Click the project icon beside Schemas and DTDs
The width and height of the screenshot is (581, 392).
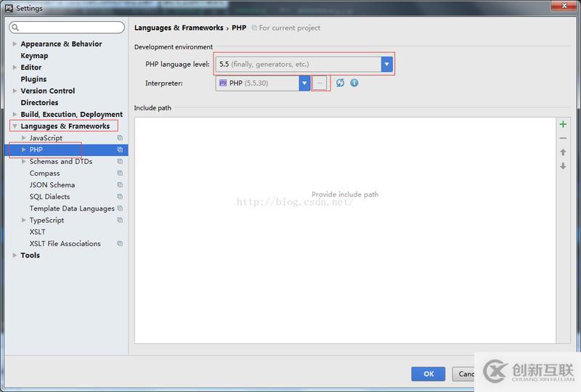tap(120, 161)
